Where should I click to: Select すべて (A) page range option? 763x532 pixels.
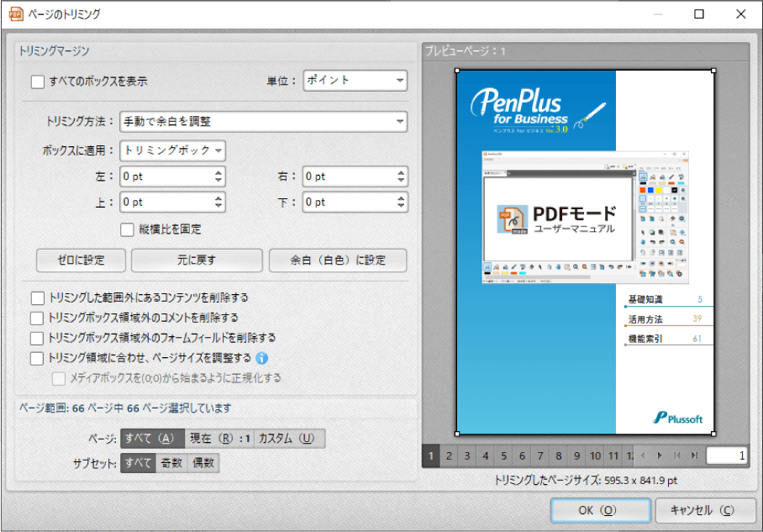pos(152,439)
